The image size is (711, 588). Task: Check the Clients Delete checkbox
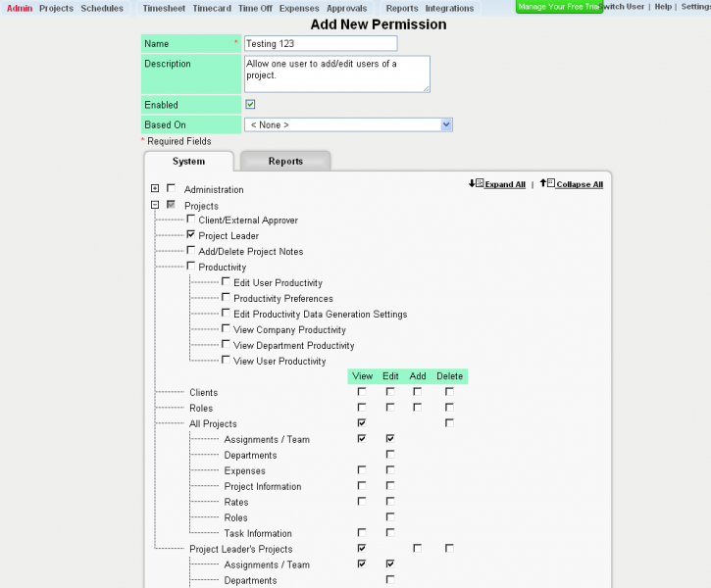tap(449, 391)
